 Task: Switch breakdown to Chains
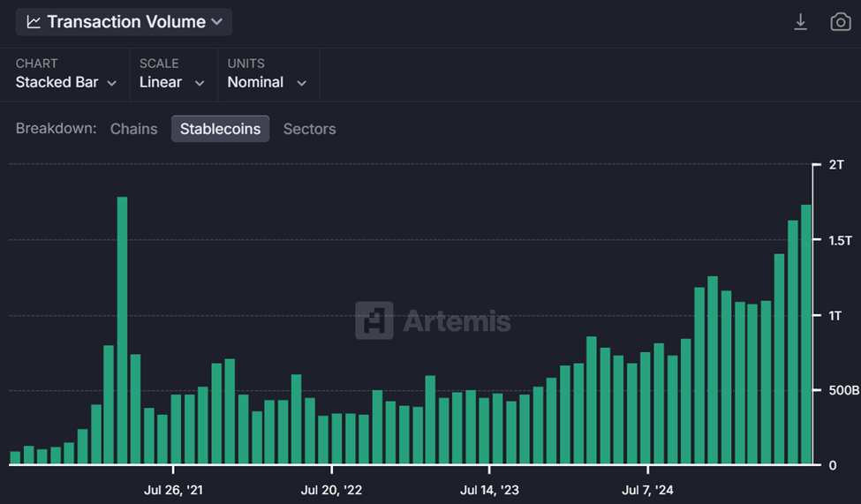[133, 129]
